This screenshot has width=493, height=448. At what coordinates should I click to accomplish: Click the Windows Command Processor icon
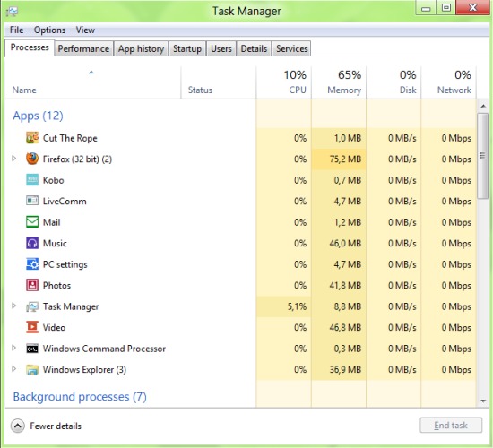[x=32, y=349]
